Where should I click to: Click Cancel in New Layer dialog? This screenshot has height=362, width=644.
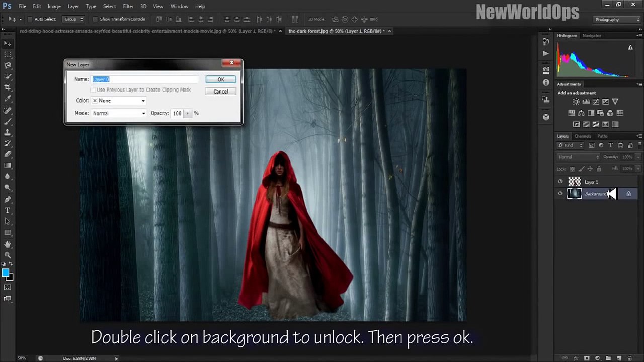(x=220, y=92)
